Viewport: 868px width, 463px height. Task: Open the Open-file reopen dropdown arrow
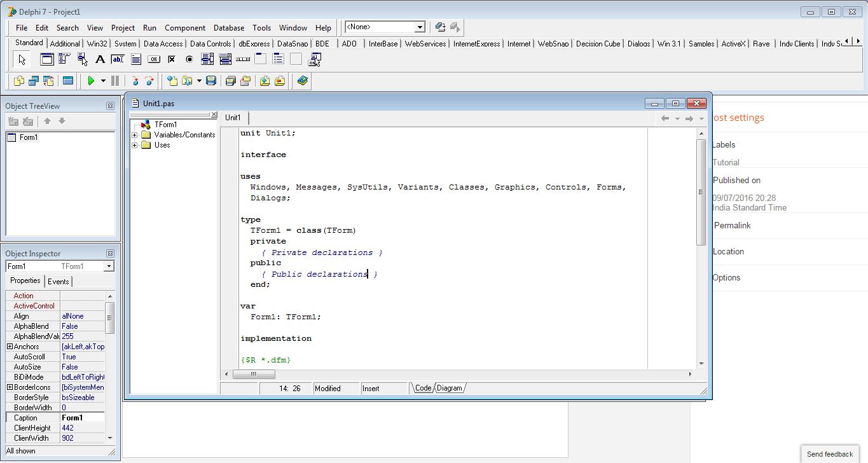tap(199, 81)
